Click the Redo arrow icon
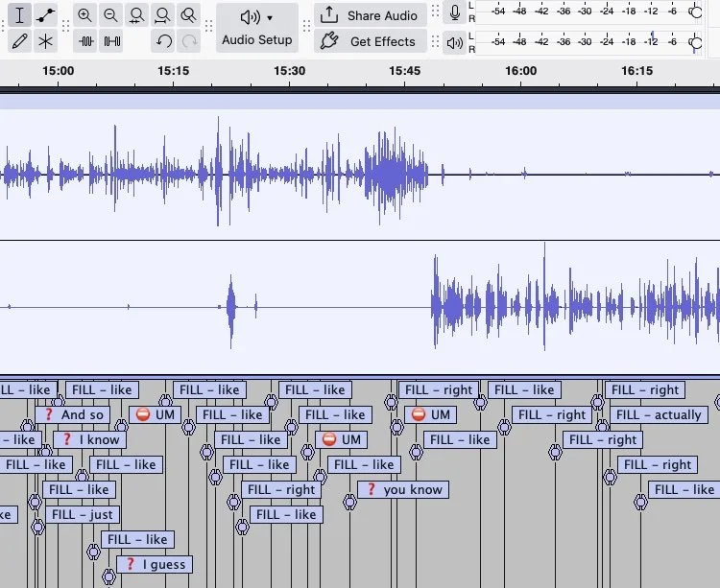This screenshot has width=720, height=588. pyautogui.click(x=189, y=41)
